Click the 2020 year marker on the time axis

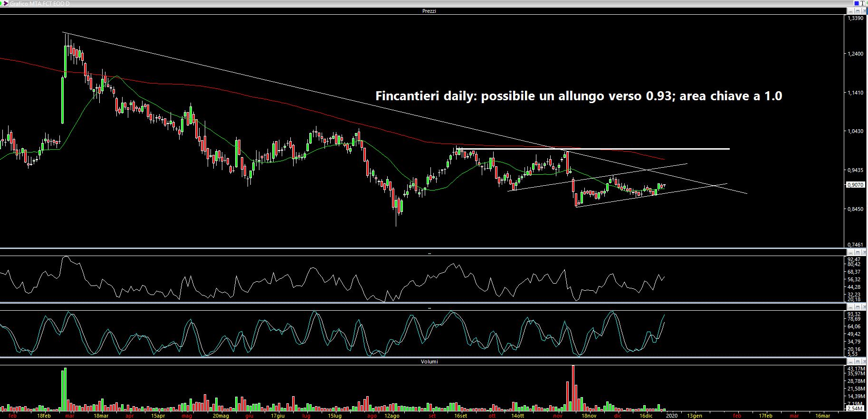(x=671, y=416)
